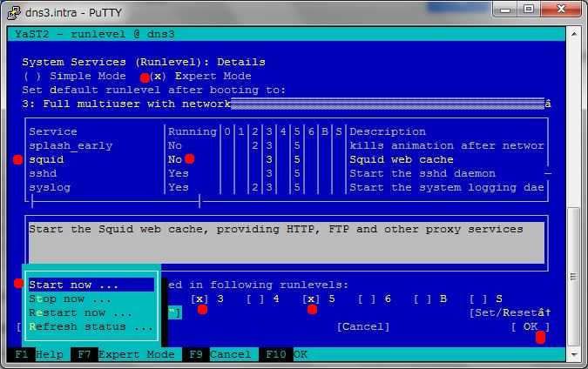Click 'Start the sshd daemon' description
The width and height of the screenshot is (588, 369).
coord(422,173)
